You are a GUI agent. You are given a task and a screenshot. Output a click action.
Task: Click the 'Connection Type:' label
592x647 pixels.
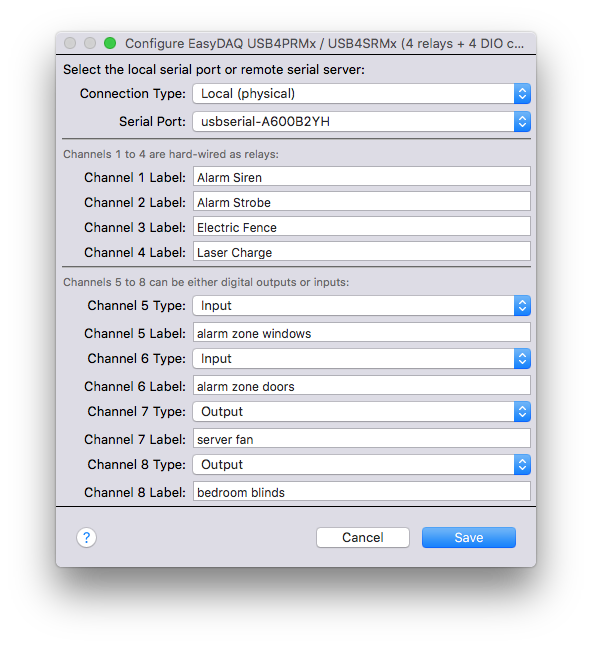tap(133, 94)
